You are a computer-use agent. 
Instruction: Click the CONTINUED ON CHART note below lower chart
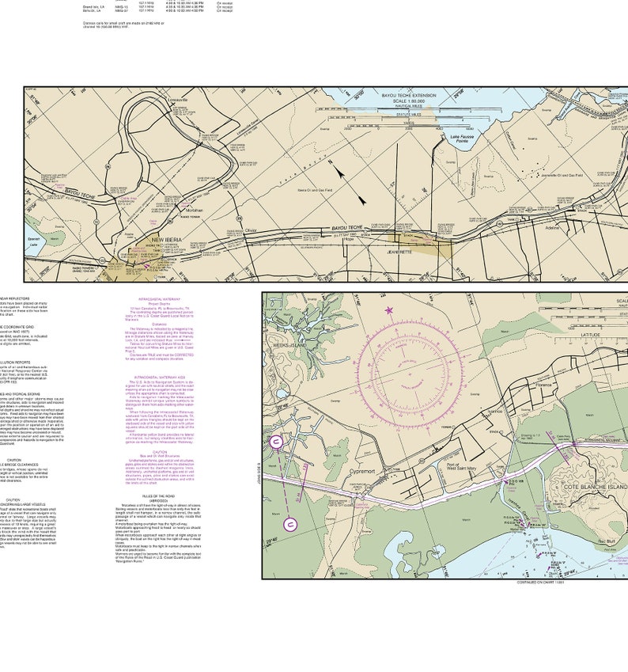[540, 583]
